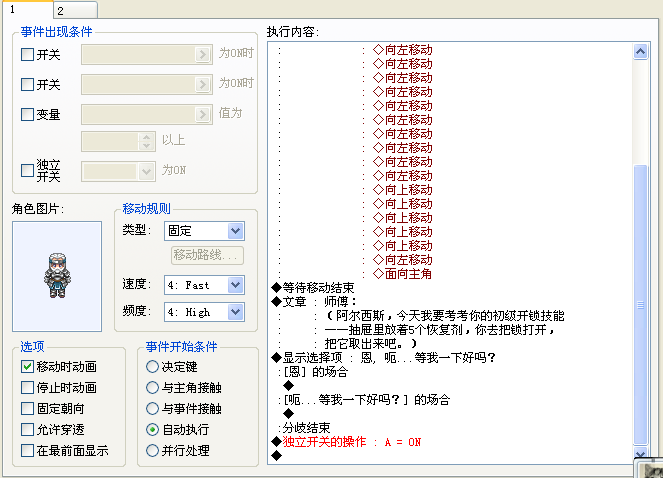Select the empty line under [呃...等我一下好吗?] branch
The width and height of the screenshot is (663, 478).
[289, 414]
